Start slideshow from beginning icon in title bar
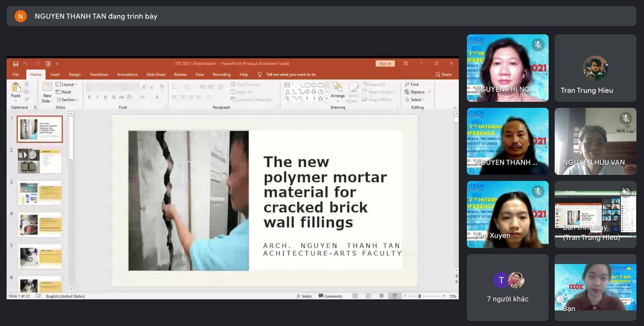Viewport: 644px width, 326px height. 48,64
